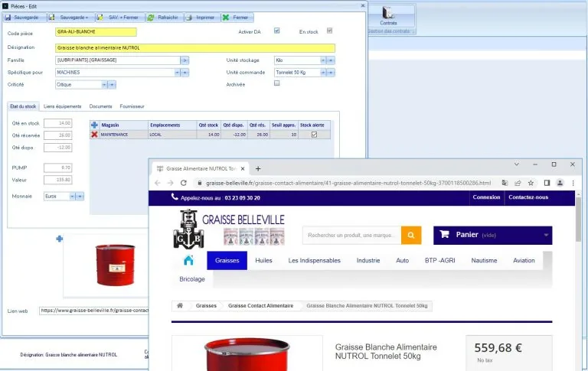Reload the browser page

[184, 184]
